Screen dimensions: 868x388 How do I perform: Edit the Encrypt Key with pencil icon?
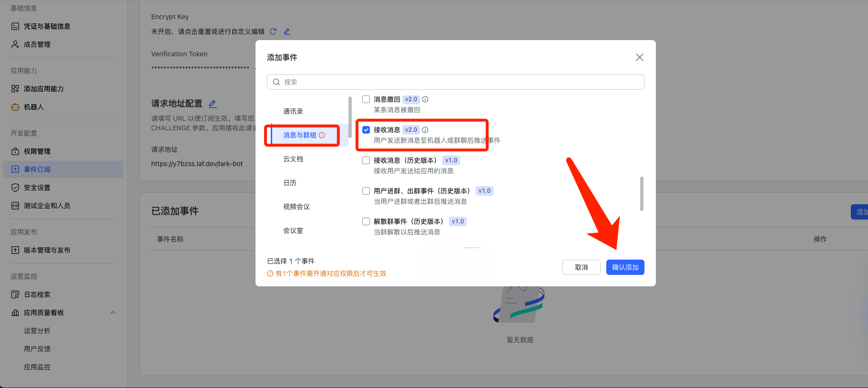287,31
